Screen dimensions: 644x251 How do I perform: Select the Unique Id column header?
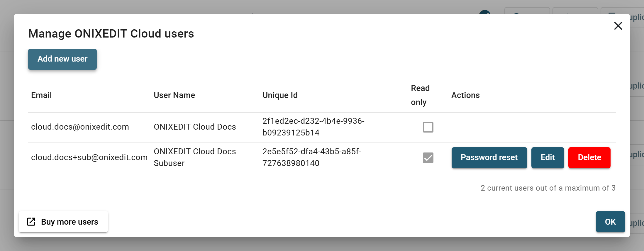[280, 95]
